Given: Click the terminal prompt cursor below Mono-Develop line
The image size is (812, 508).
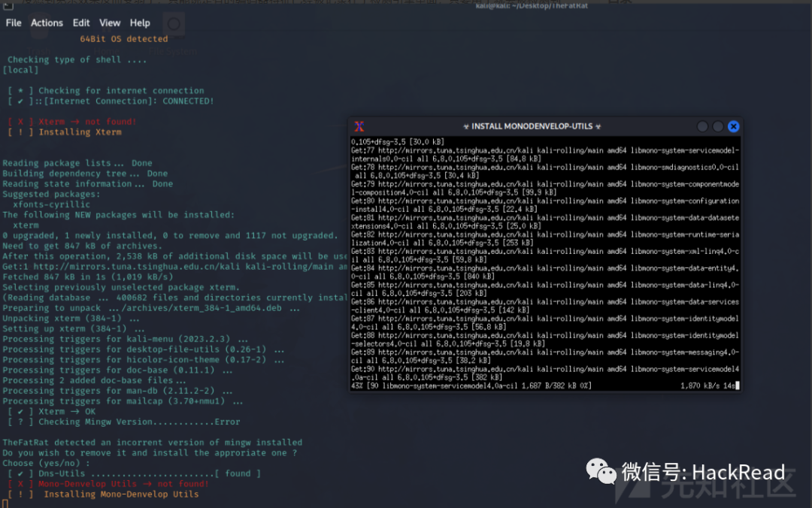Looking at the screenshot, I should point(5,503).
